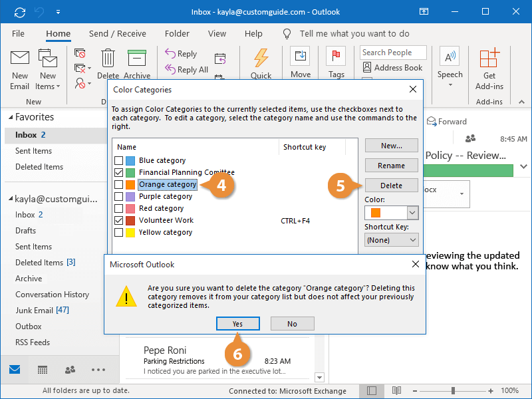Open the Help tab
This screenshot has width=532, height=399.
click(x=253, y=34)
